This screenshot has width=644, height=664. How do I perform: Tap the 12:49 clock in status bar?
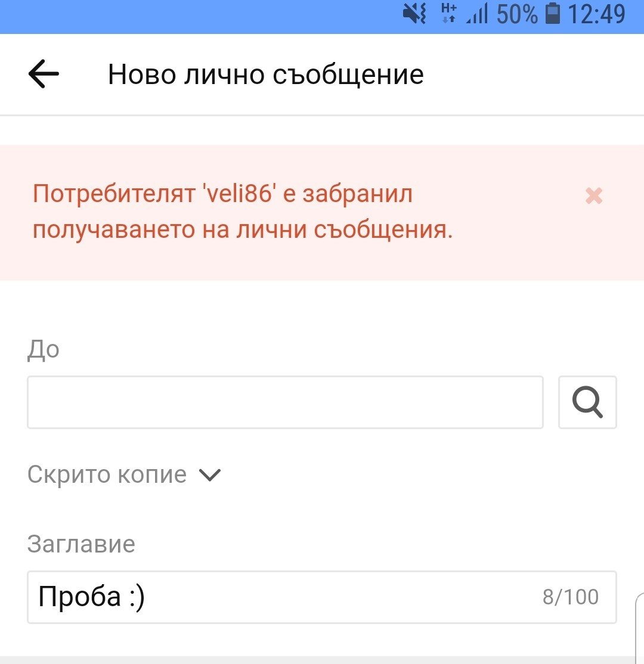point(596,14)
